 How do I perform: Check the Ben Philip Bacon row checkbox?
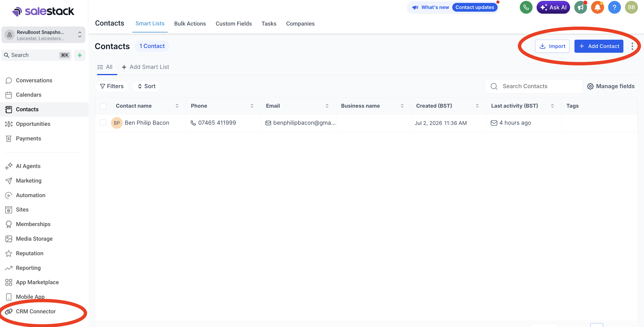103,123
